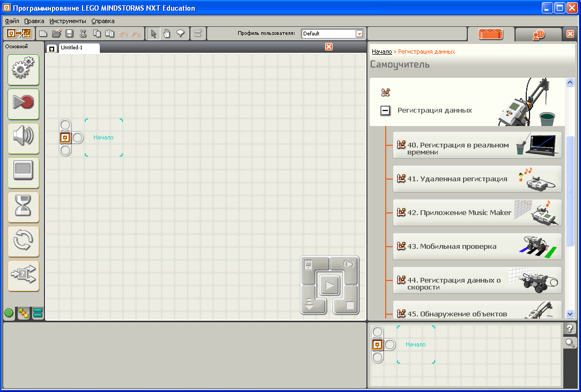Select the Wait hourglass block
The image size is (581, 392).
[24, 207]
